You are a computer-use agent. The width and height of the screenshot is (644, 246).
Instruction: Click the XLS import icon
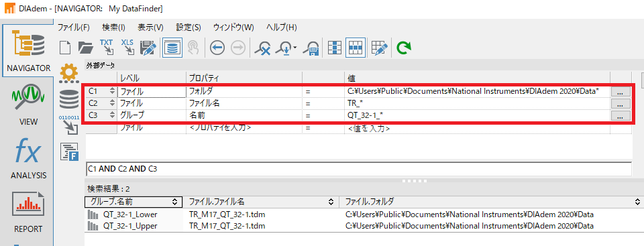pos(127,48)
